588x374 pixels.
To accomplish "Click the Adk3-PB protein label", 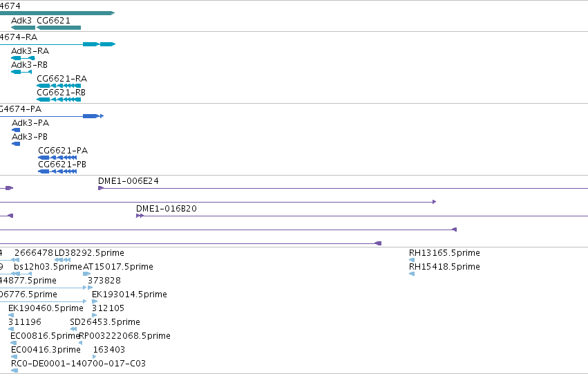I will pos(30,137).
